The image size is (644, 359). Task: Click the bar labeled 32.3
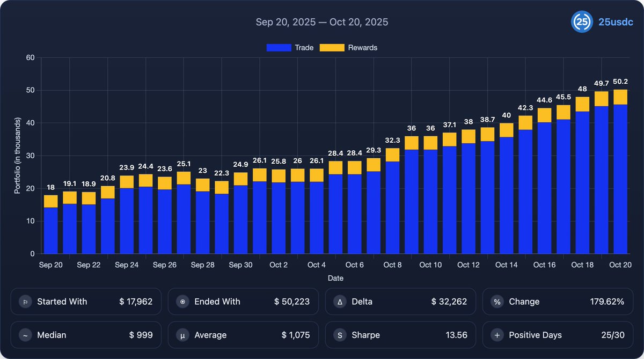pyautogui.click(x=392, y=201)
